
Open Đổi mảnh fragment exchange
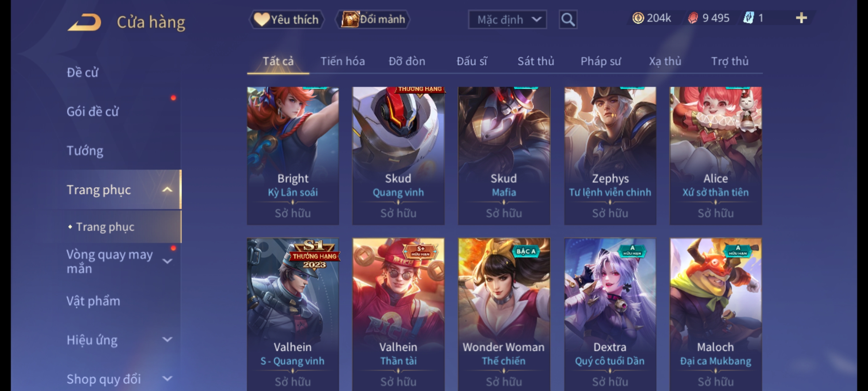click(373, 19)
